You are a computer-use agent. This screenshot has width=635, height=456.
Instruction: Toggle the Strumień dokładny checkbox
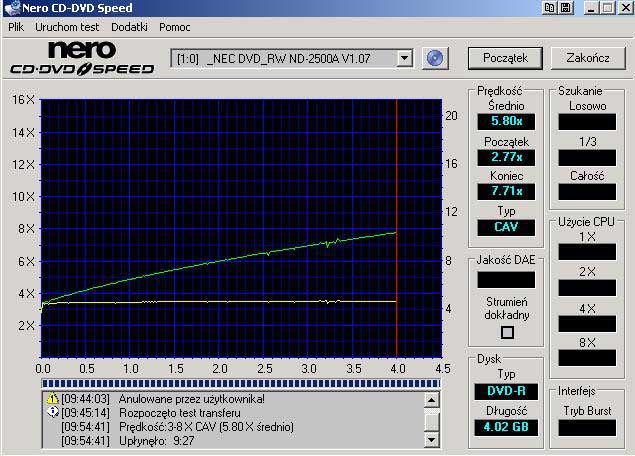(x=507, y=332)
